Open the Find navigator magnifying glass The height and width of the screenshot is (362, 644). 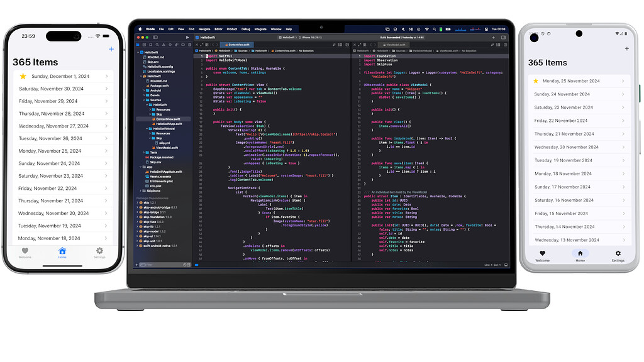tap(157, 45)
